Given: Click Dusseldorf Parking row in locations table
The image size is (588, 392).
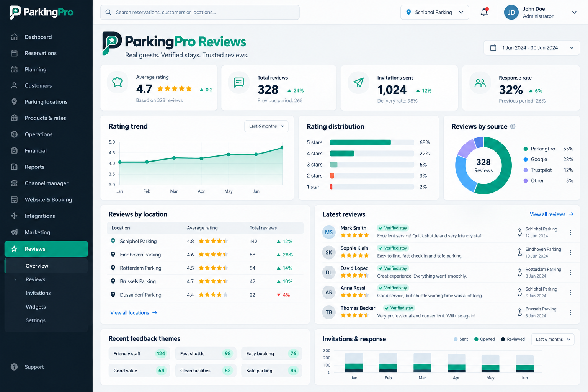Looking at the screenshot, I should click(x=205, y=295).
